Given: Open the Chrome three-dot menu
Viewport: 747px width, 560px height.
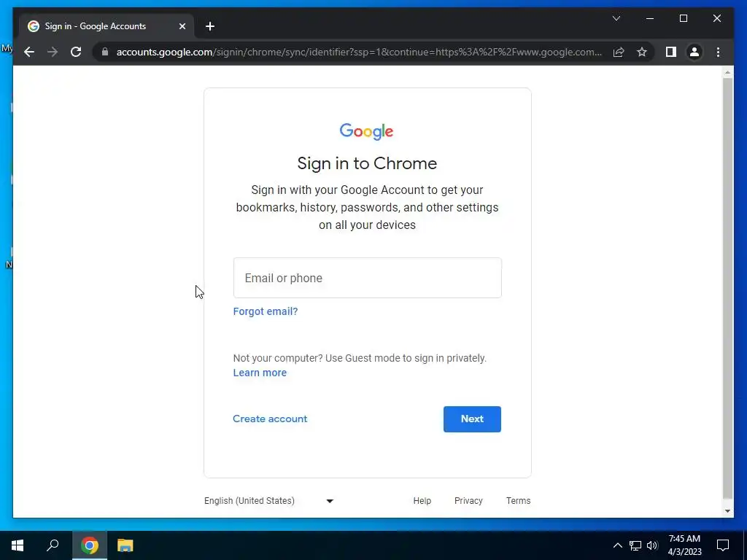Looking at the screenshot, I should click(718, 52).
